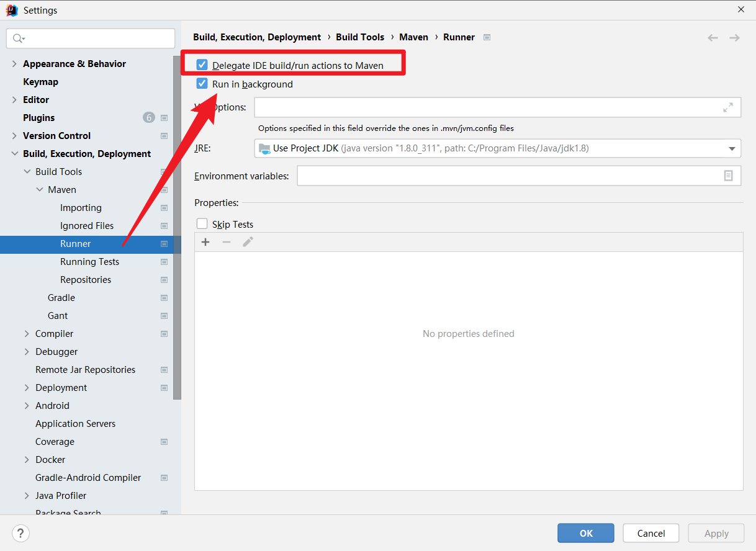Go back with the left arrow icon
The width and height of the screenshot is (756, 551).
click(713, 38)
